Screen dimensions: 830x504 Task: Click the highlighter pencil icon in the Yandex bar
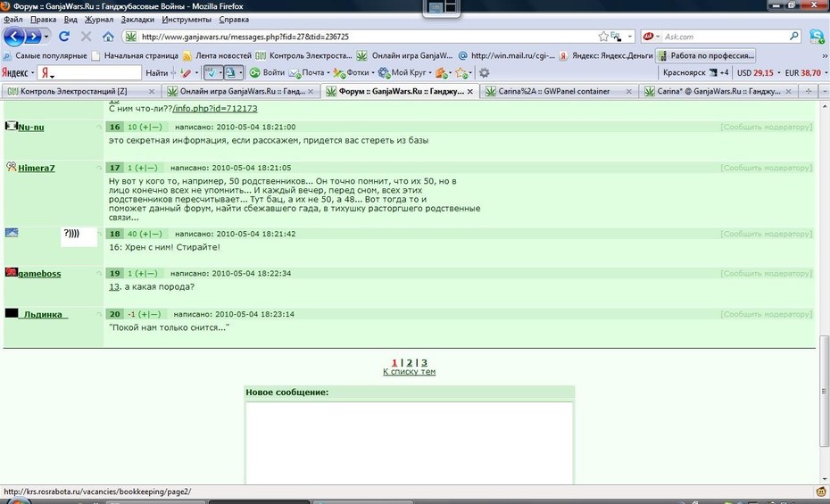186,72
